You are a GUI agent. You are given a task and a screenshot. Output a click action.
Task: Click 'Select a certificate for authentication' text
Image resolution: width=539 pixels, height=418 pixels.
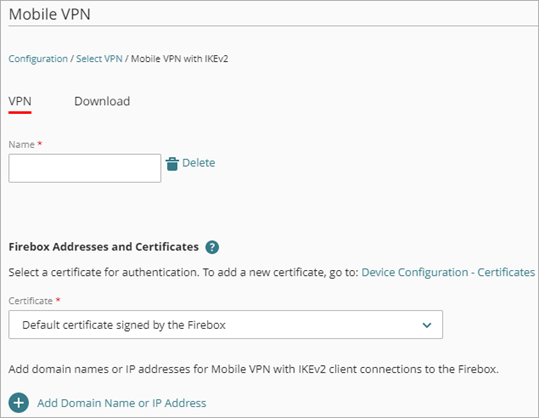point(103,272)
